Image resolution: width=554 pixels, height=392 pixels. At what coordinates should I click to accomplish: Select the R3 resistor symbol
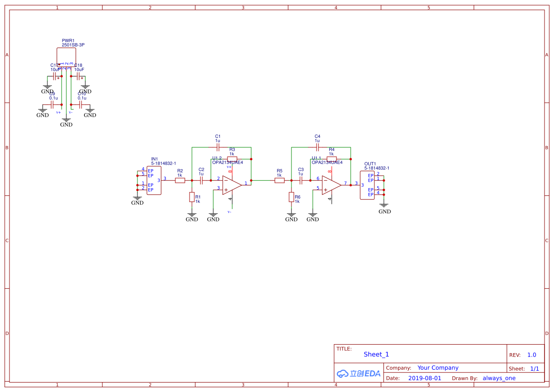(x=232, y=159)
